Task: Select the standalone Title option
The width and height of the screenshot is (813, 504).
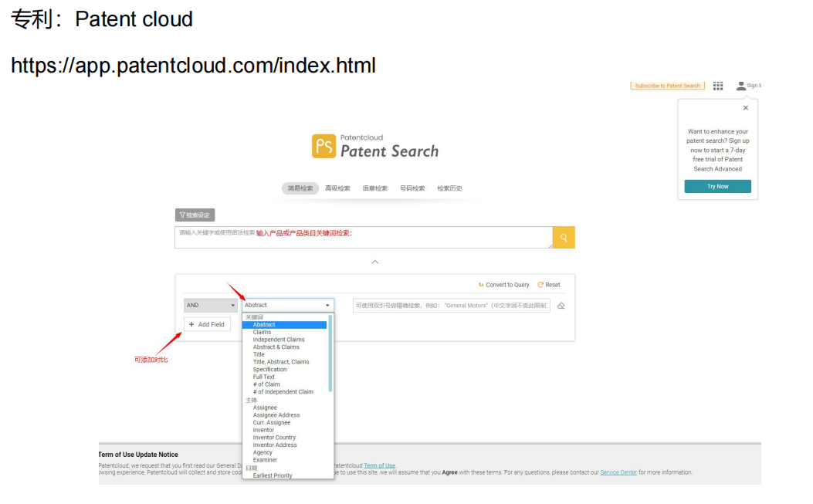Action: [x=259, y=355]
